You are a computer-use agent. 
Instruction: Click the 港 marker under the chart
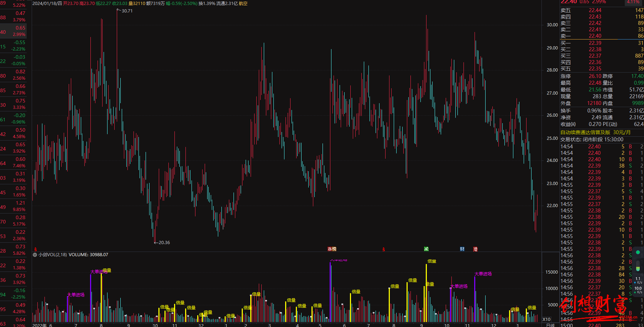[x=475, y=249]
